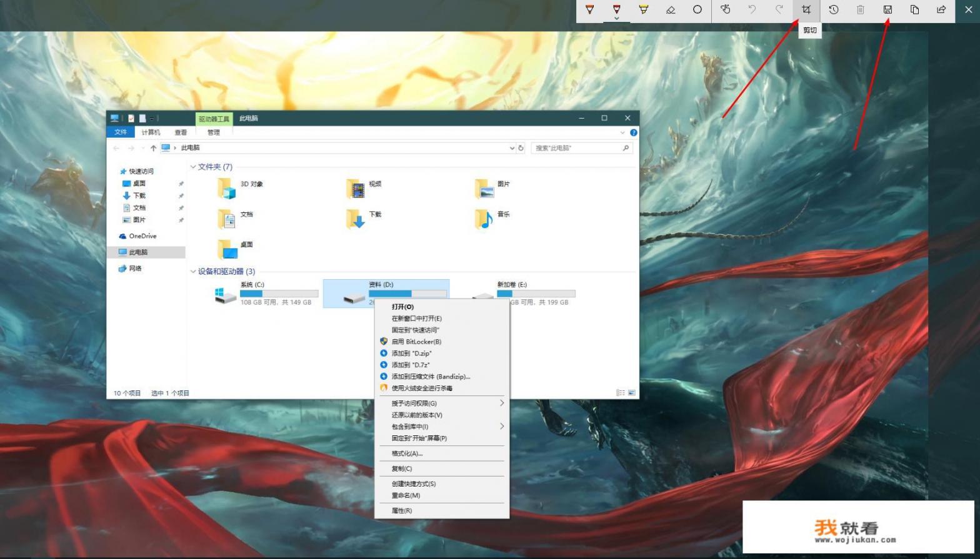Select the 系统 (C:) drive
Viewport: 980px width, 559px height.
pos(266,293)
